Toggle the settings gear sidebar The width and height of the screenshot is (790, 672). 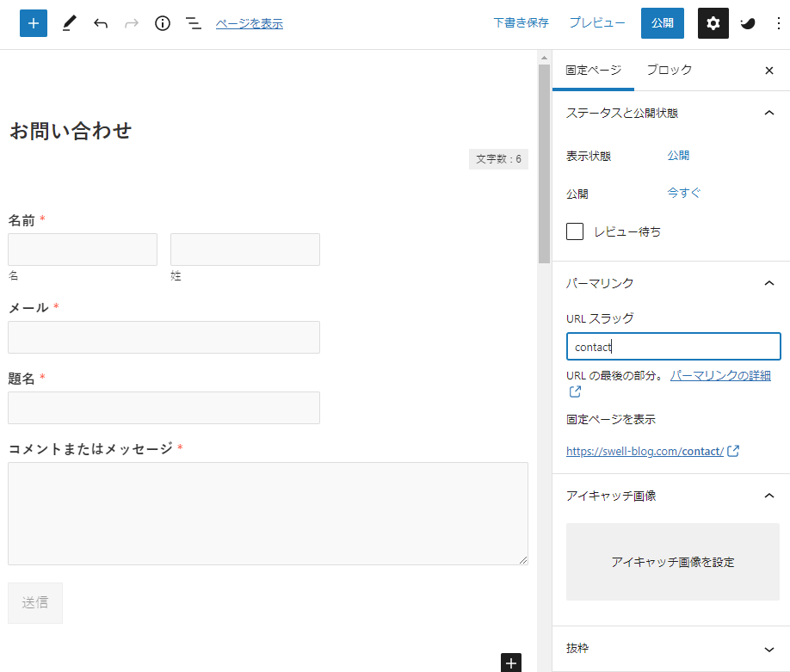713,23
